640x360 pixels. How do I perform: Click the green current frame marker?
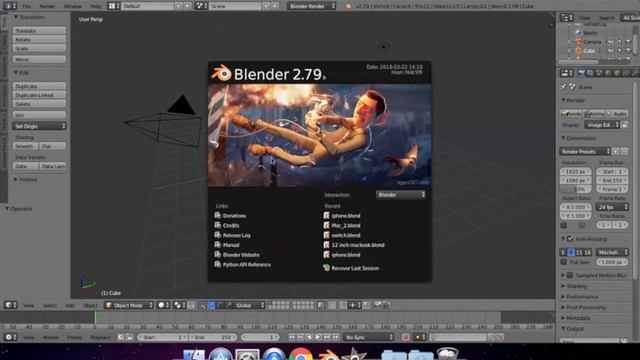pos(95,317)
